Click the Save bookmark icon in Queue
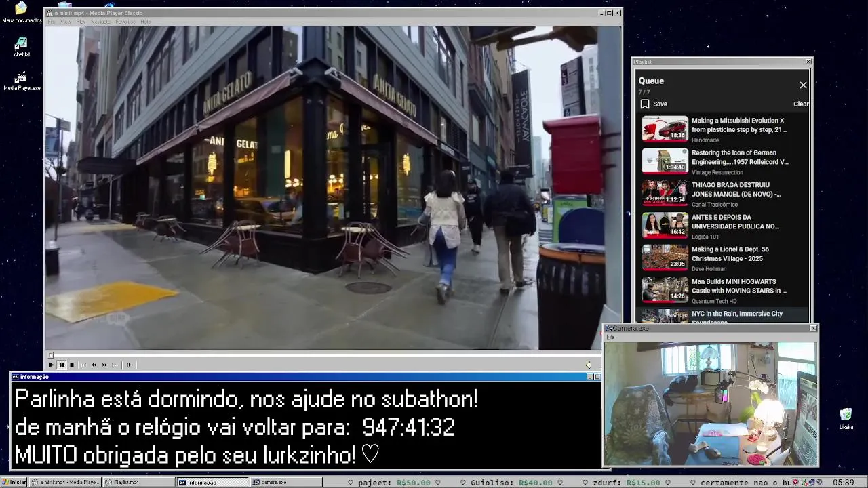This screenshot has width=868, height=488. pyautogui.click(x=645, y=104)
